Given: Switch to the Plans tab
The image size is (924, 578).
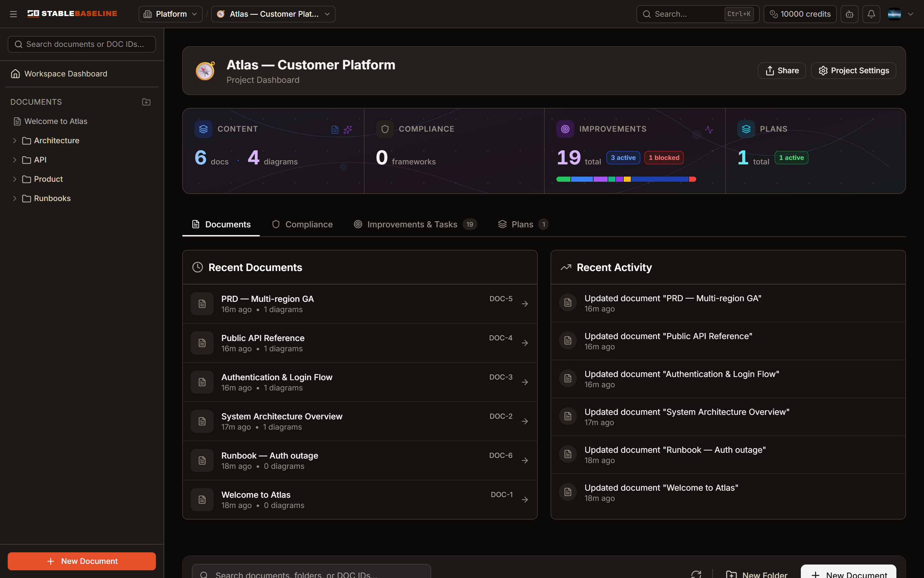Looking at the screenshot, I should tap(523, 224).
